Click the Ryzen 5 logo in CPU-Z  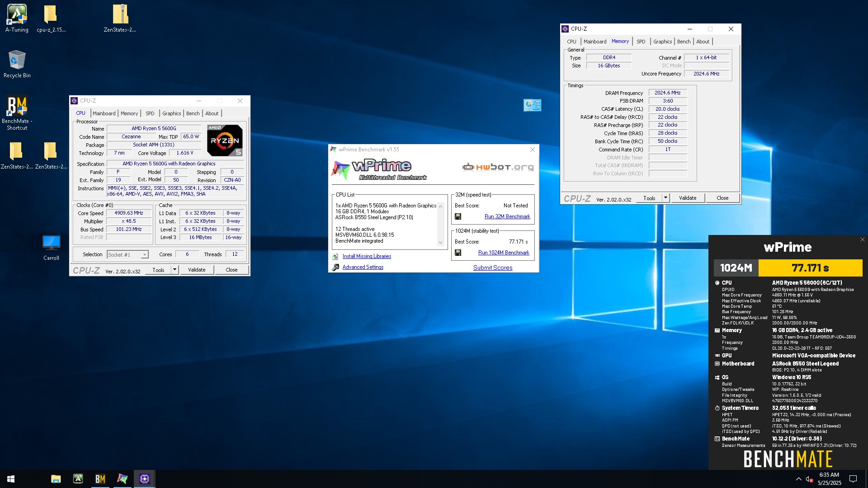[x=225, y=141]
